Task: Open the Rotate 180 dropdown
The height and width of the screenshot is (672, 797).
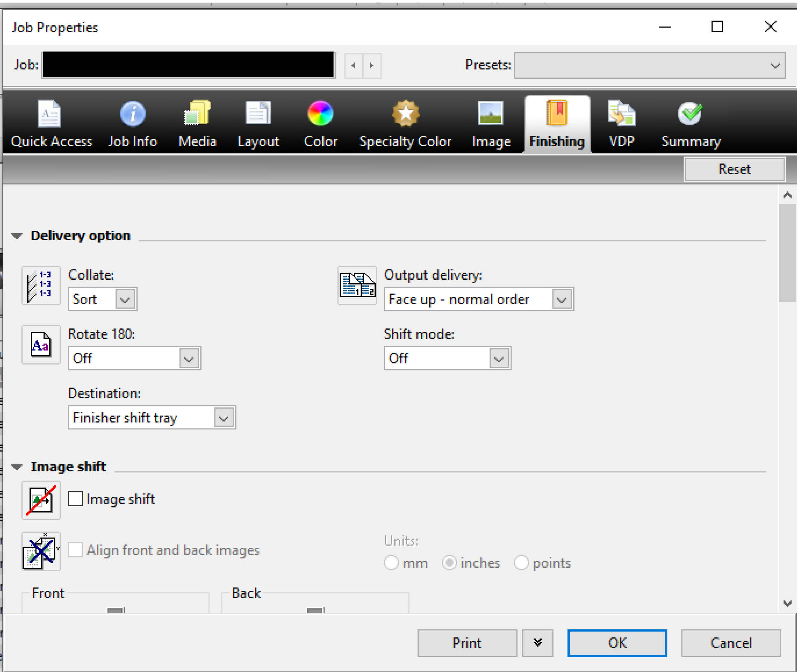Action: [134, 358]
